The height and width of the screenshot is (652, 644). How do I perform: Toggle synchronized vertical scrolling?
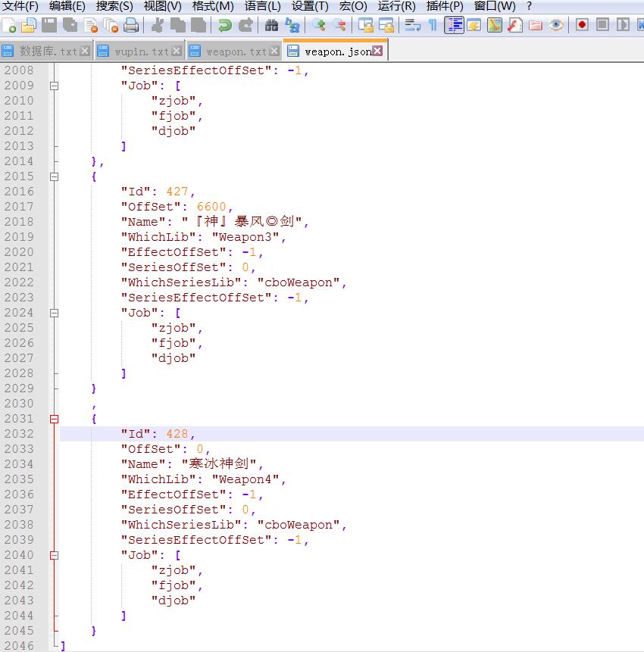point(366,25)
